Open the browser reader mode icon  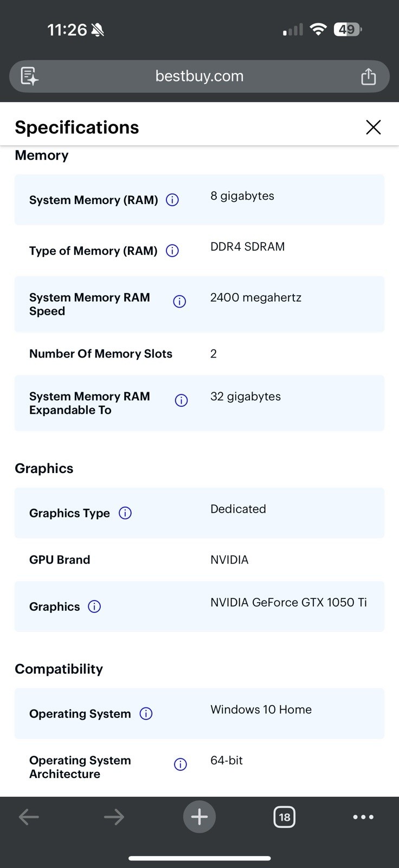[x=29, y=76]
